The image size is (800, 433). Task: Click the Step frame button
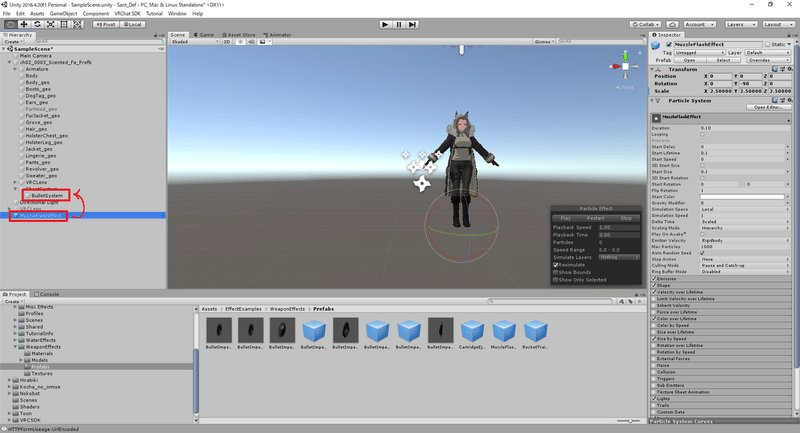[413, 24]
